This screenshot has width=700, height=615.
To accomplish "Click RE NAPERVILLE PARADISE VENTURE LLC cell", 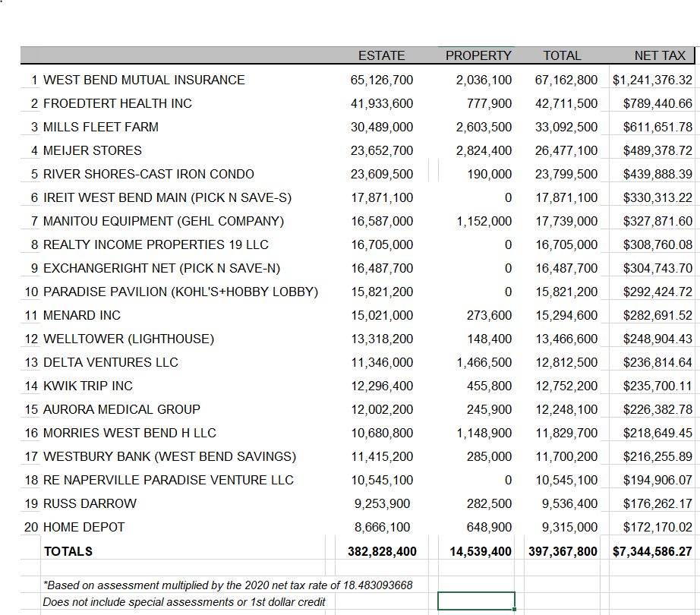I will click(x=169, y=480).
